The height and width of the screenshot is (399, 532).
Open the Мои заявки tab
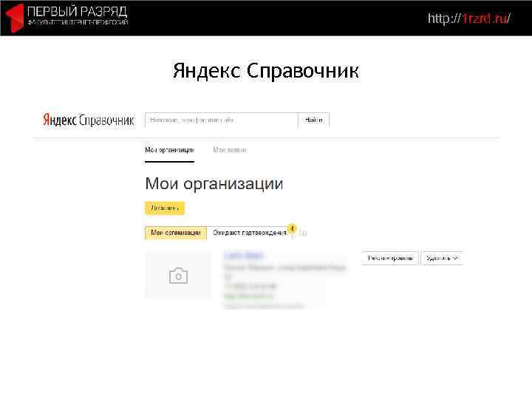click(230, 150)
